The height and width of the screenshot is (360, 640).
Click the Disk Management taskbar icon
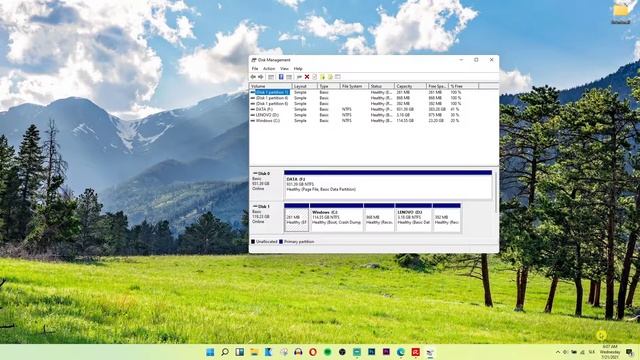pos(430,352)
